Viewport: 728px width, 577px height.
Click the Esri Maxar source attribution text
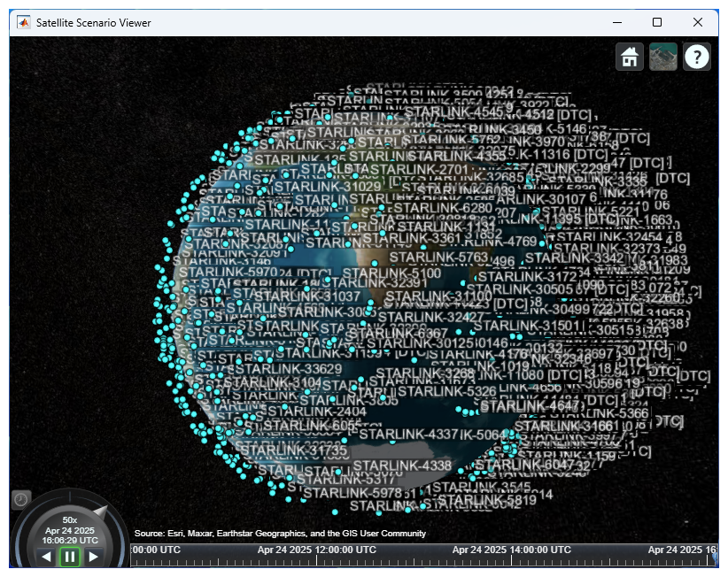pos(280,534)
